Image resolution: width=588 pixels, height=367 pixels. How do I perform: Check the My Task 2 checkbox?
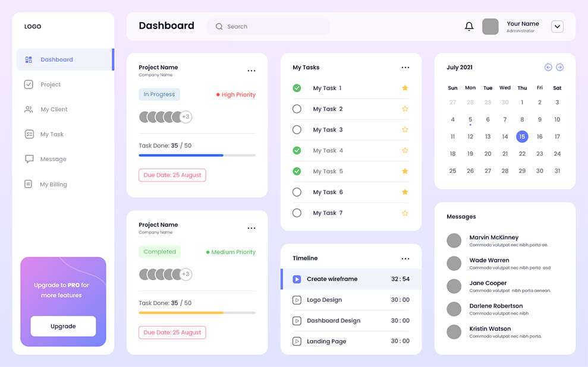pos(297,109)
